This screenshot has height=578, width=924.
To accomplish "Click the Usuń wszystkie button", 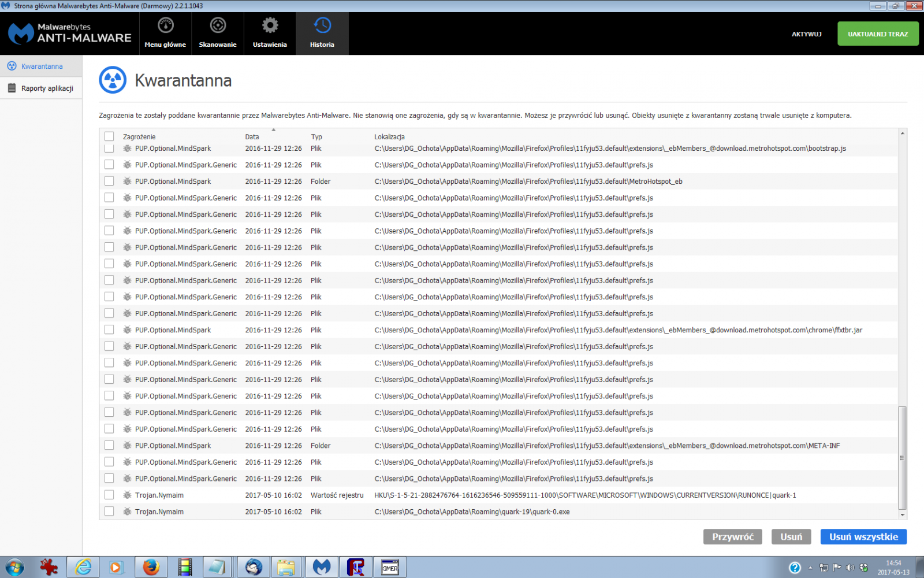I will click(863, 536).
